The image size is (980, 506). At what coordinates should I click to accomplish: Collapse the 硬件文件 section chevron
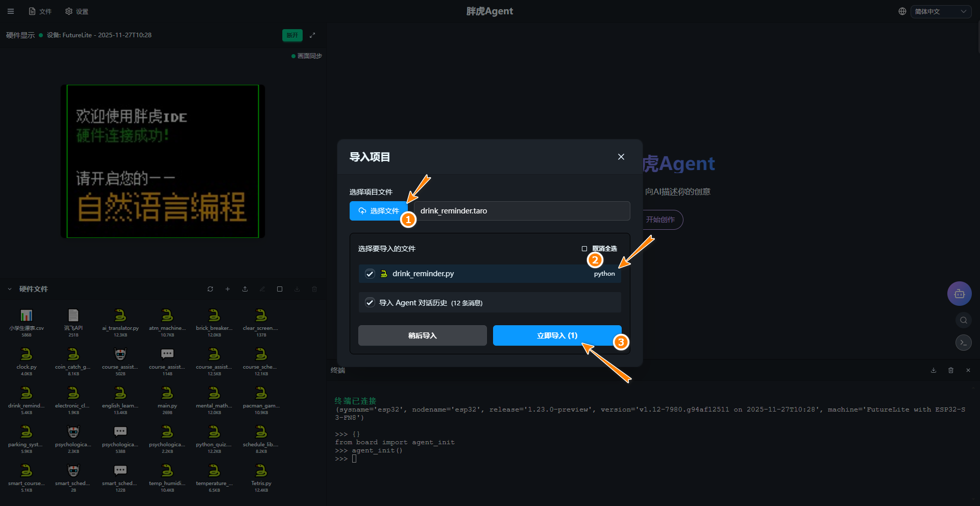10,289
